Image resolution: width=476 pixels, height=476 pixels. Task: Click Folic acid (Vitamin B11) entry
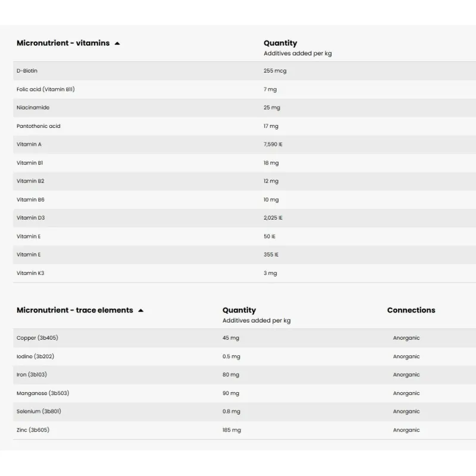tap(46, 89)
